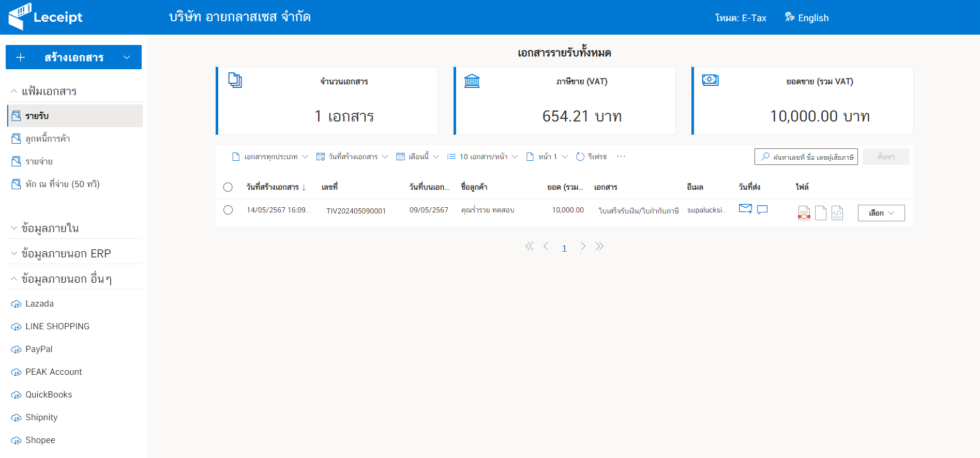Click the blank document file icon
The height and width of the screenshot is (458, 980).
[x=821, y=213]
